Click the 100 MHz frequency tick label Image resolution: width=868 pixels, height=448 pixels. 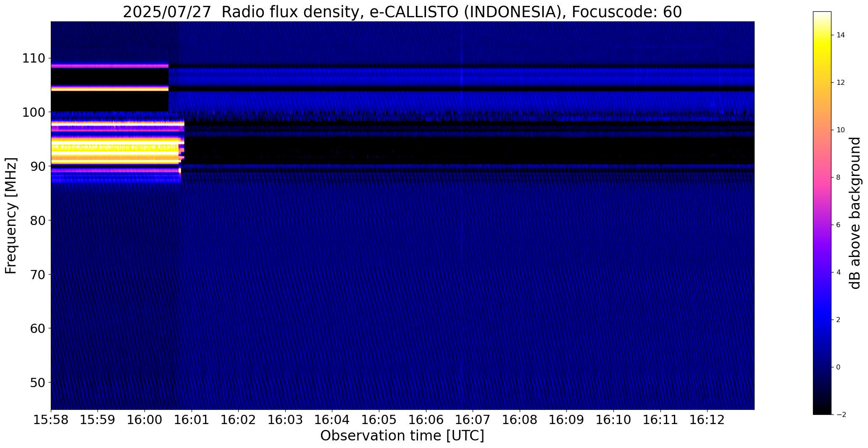(34, 113)
